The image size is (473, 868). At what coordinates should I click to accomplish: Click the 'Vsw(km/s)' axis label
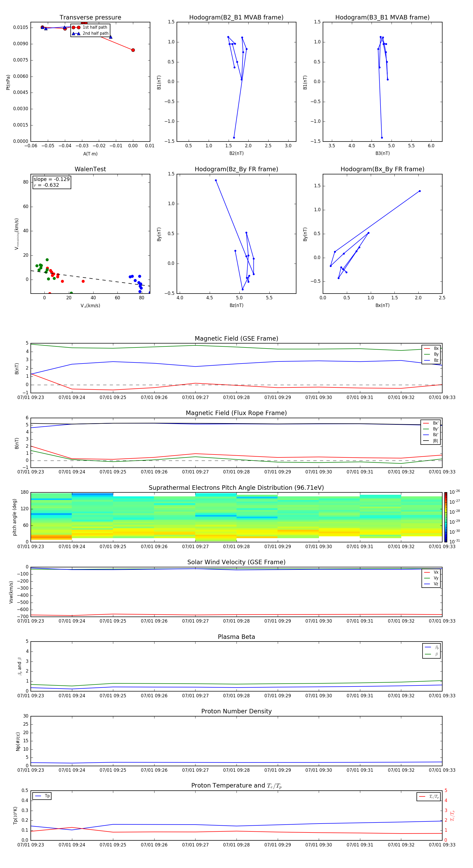pos(11,592)
